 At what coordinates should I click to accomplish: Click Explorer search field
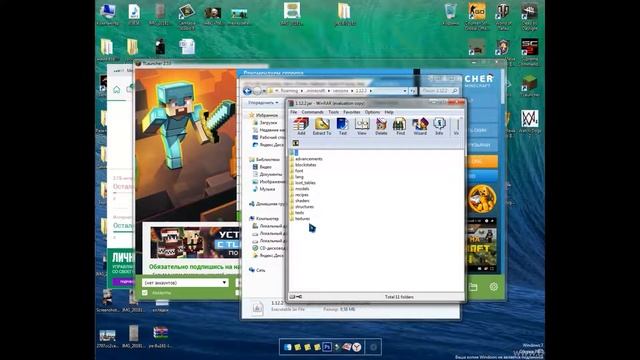click(x=439, y=91)
